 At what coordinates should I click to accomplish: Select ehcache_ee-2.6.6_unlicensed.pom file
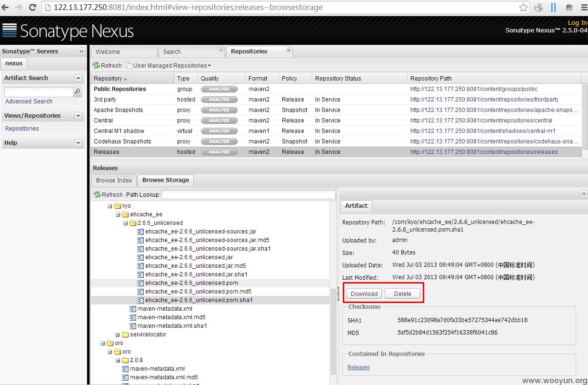[191, 283]
